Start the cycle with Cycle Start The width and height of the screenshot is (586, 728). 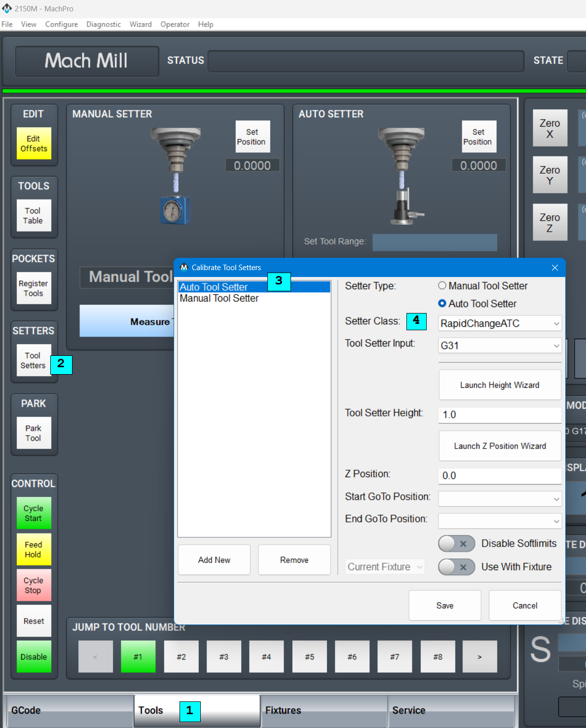pyautogui.click(x=34, y=513)
